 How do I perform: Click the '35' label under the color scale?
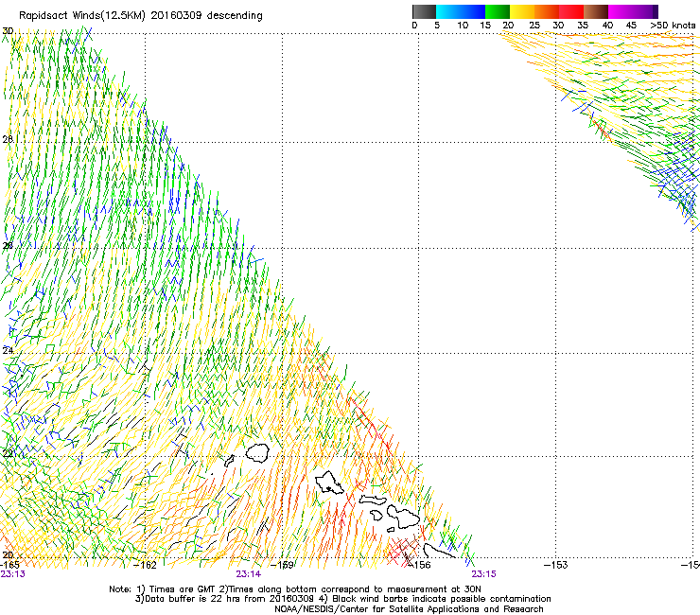(583, 26)
